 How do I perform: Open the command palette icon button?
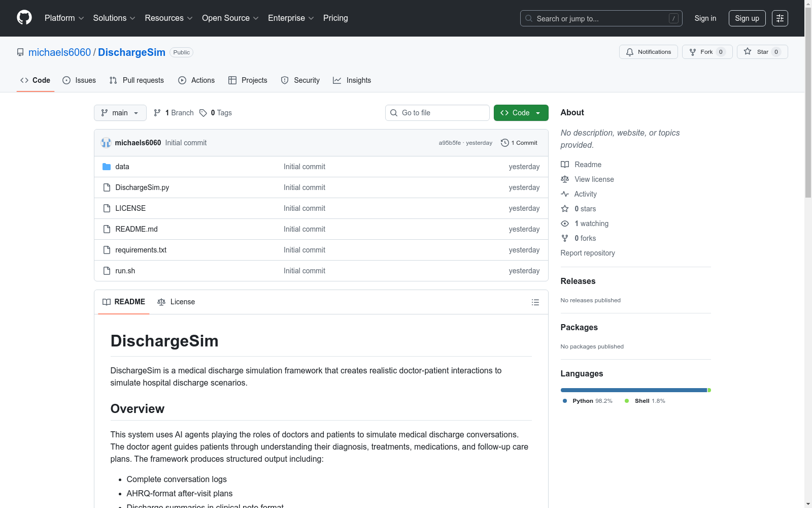click(780, 18)
